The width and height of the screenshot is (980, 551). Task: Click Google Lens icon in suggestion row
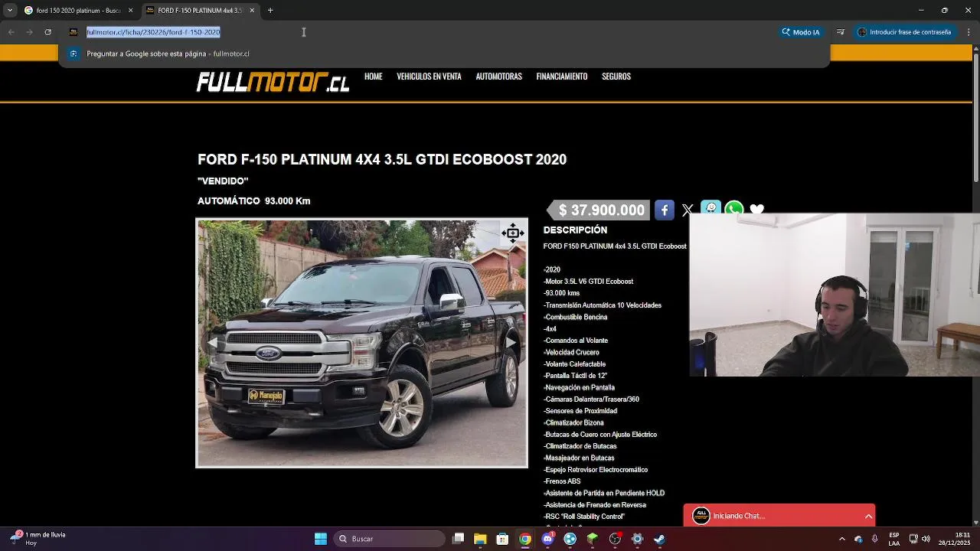pos(73,54)
